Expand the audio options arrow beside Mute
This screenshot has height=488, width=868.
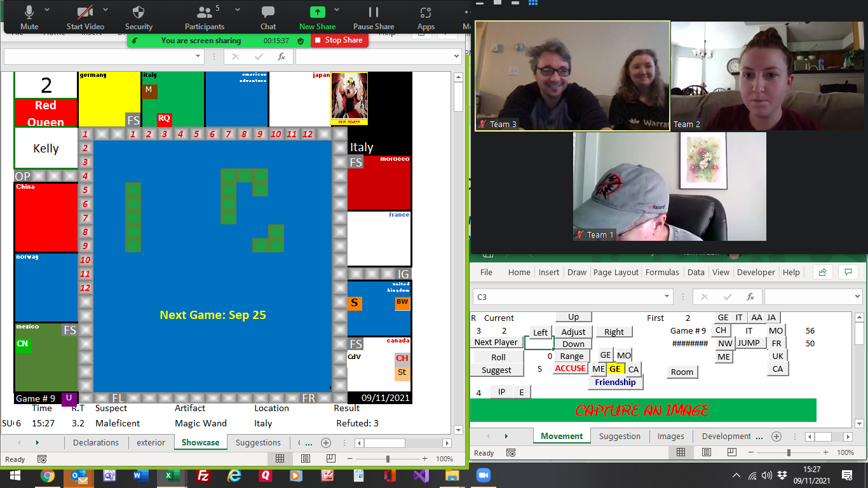tap(50, 10)
